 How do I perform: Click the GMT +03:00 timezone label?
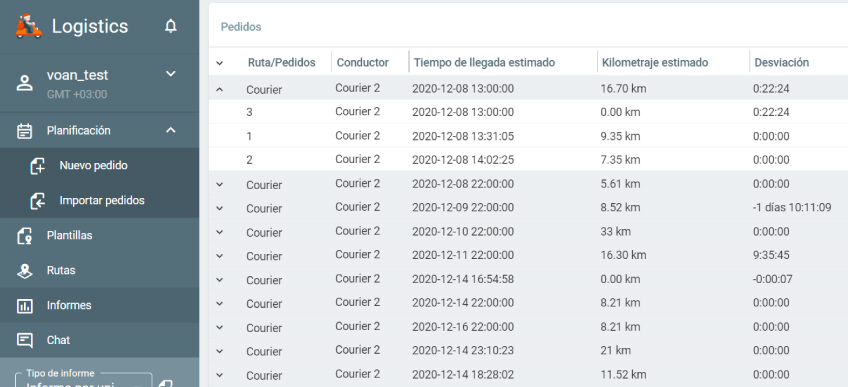[77, 95]
